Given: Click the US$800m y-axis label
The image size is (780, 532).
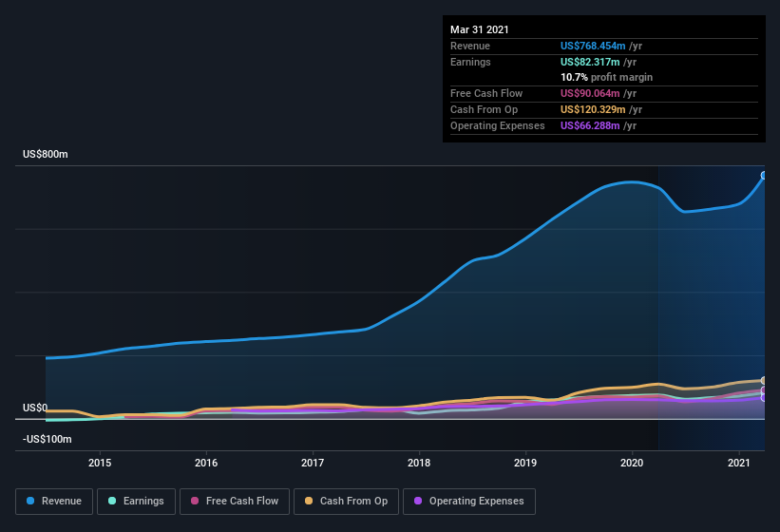Looking at the screenshot, I should point(46,154).
